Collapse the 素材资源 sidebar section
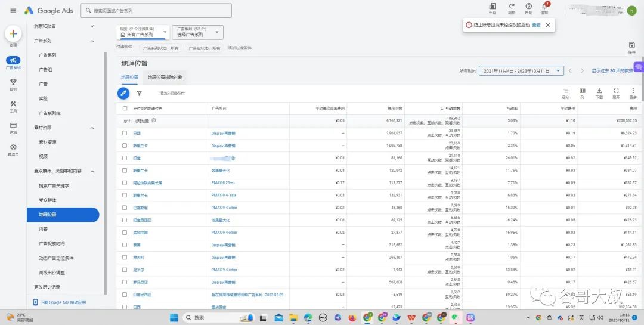Screen dimensions: 644x325 click(92, 128)
